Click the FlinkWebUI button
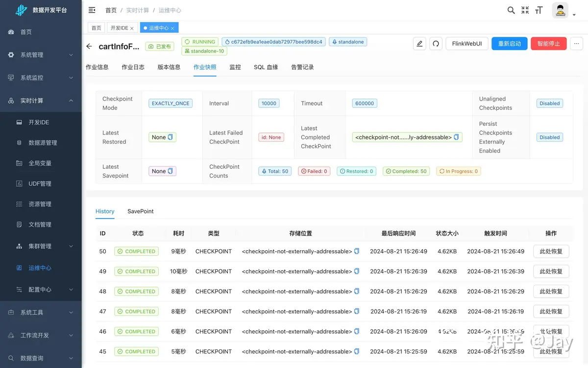Image resolution: width=588 pixels, height=368 pixels. pyautogui.click(x=466, y=44)
